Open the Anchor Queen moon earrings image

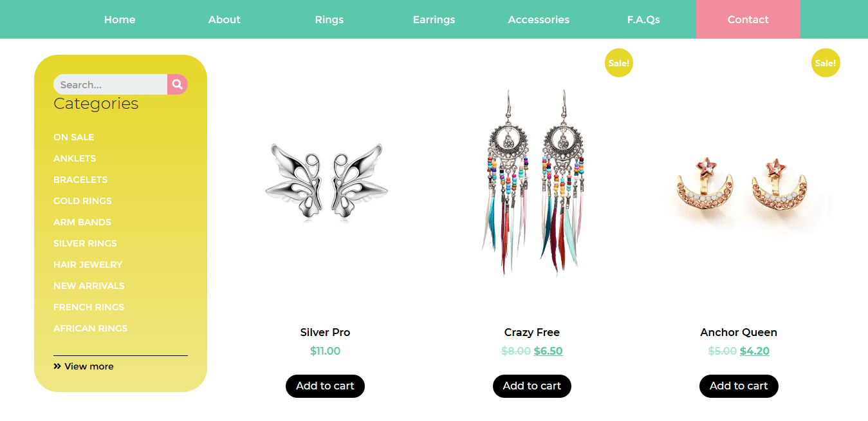tap(739, 185)
